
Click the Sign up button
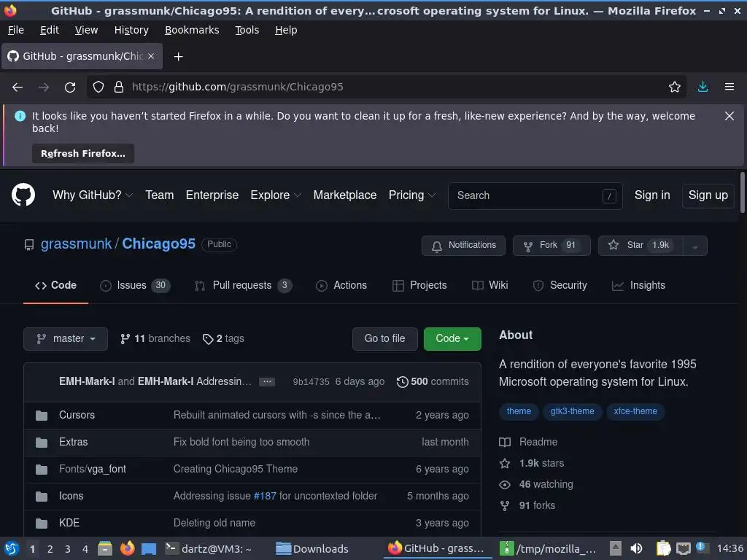point(708,195)
